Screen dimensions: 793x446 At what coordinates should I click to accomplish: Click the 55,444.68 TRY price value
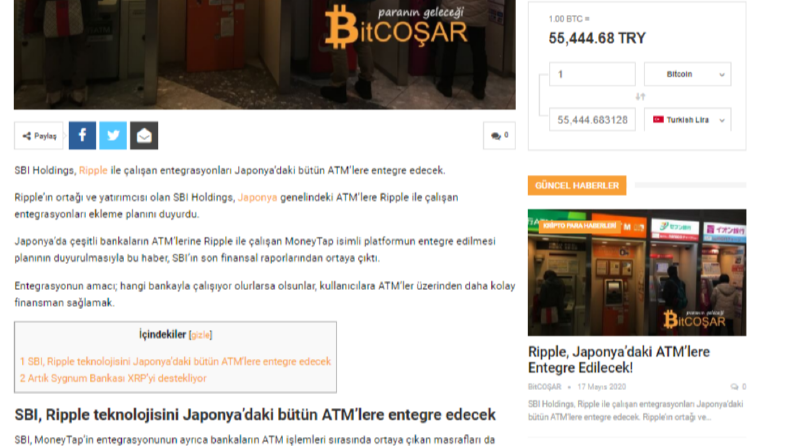pos(597,38)
